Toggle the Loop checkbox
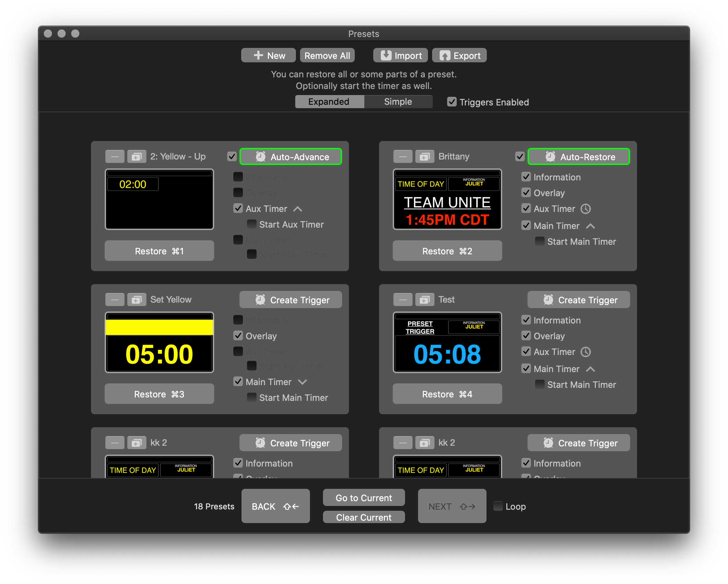728x584 pixels. [498, 506]
